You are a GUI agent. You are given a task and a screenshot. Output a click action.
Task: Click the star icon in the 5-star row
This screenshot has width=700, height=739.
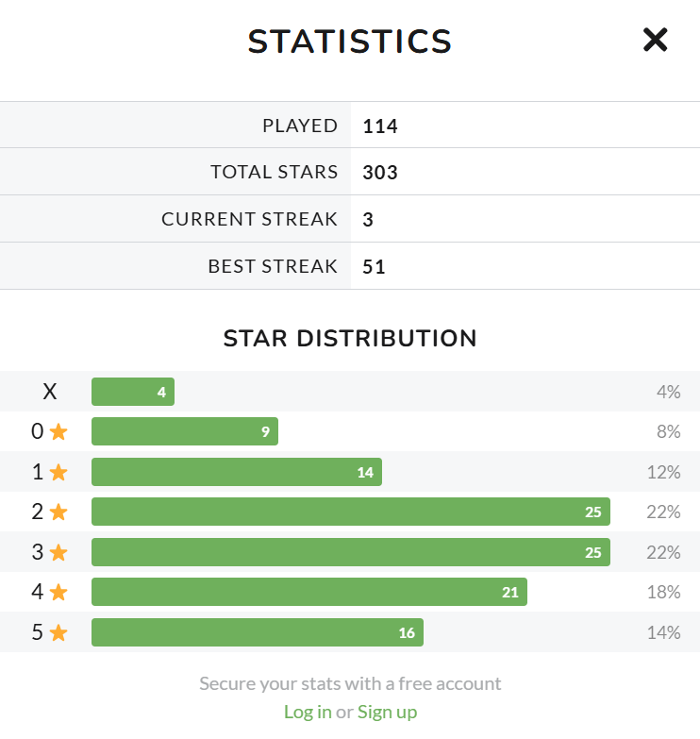58,632
